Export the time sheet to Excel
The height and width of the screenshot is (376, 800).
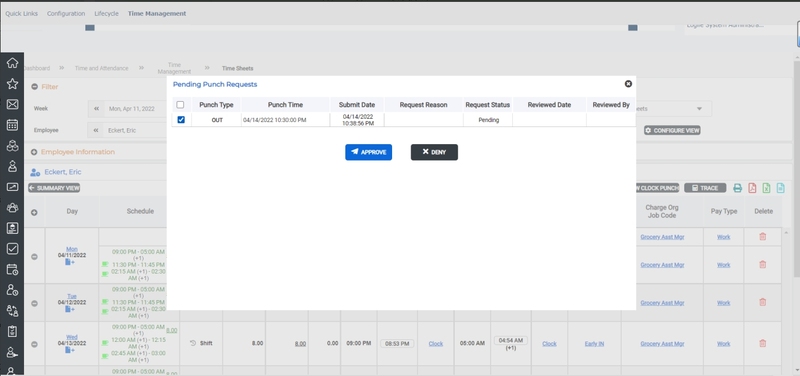tap(766, 188)
